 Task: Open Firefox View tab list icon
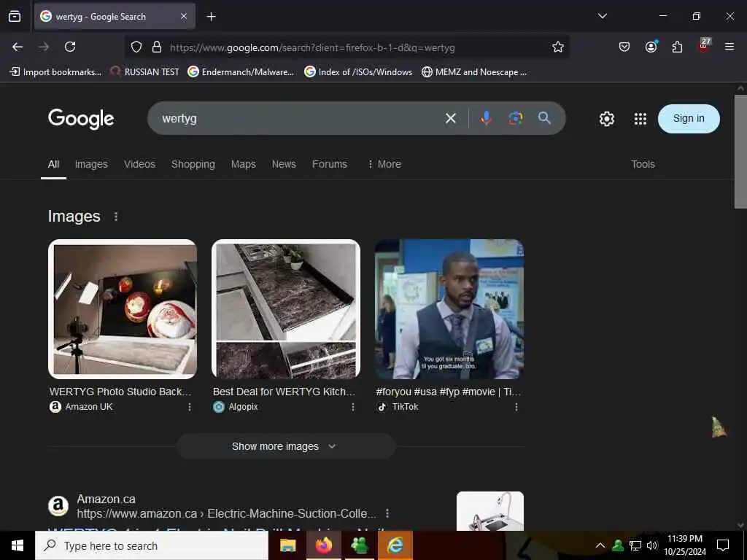[x=15, y=16]
